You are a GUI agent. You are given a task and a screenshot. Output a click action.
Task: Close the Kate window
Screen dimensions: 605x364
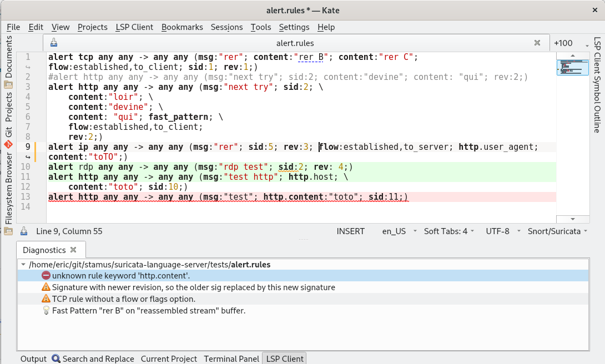[594, 11]
